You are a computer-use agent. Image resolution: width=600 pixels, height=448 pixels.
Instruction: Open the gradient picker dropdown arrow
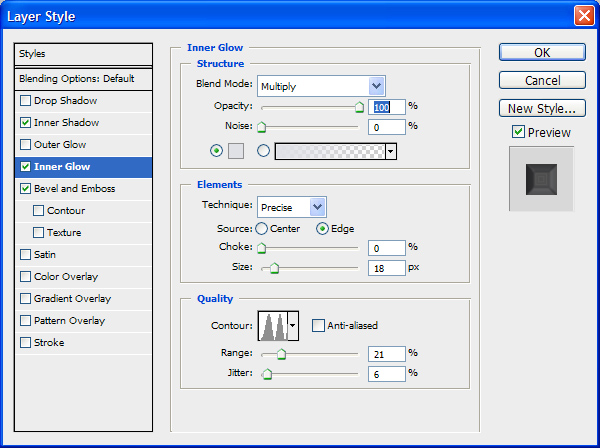[x=391, y=151]
